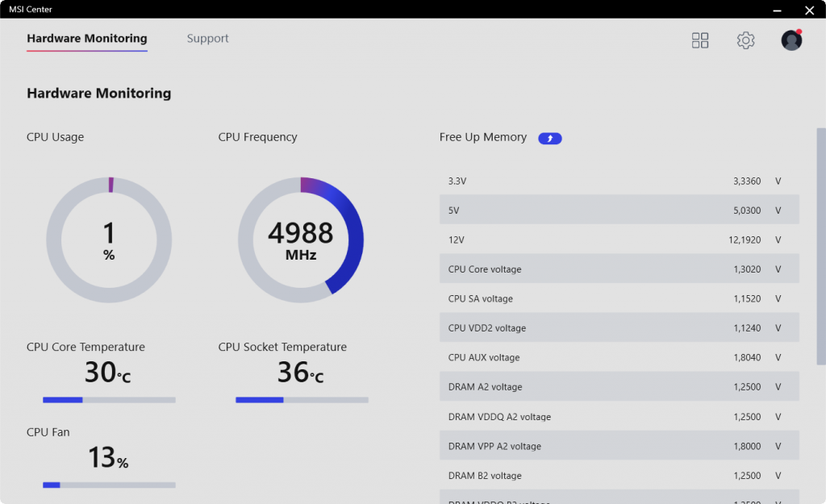This screenshot has height=504, width=826.
Task: Select the Hardware Monitoring tab
Action: coord(87,39)
